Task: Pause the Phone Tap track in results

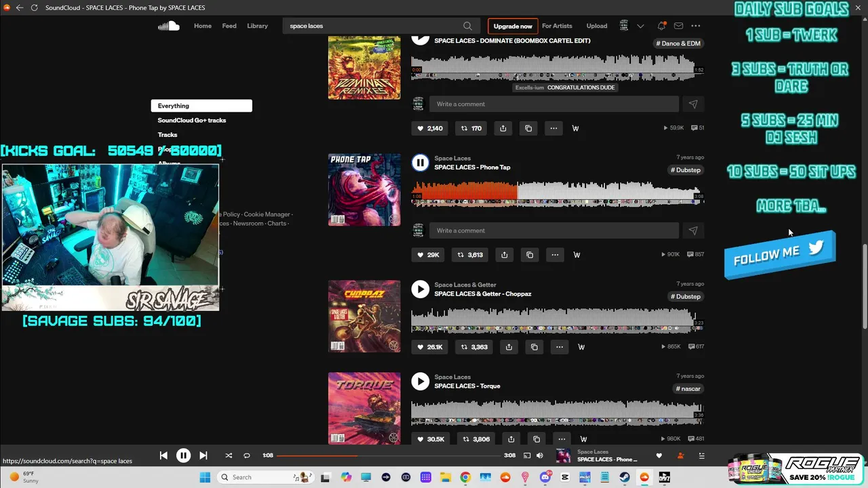Action: (x=420, y=163)
